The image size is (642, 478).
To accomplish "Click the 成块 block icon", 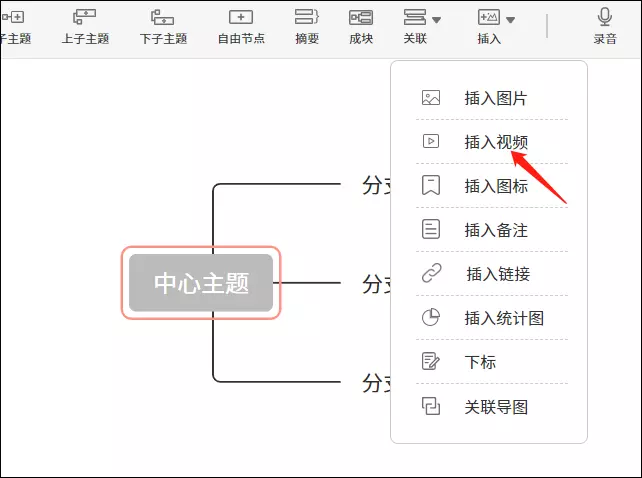I will [360, 17].
